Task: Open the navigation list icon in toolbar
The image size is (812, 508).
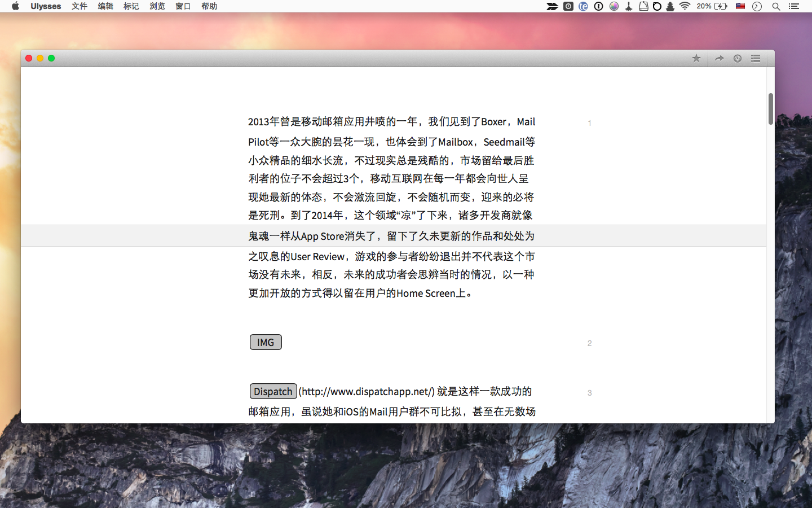Action: (756, 58)
